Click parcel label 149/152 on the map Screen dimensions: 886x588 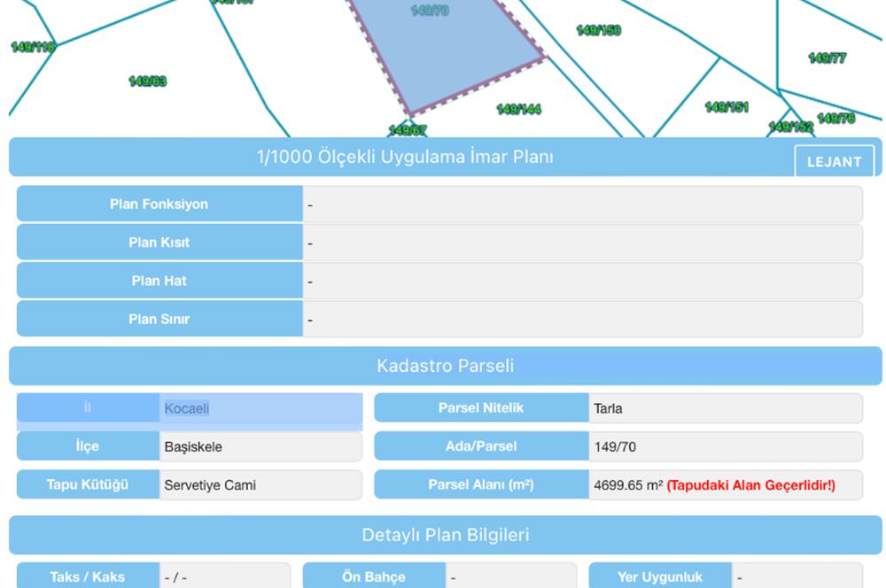coord(791,127)
